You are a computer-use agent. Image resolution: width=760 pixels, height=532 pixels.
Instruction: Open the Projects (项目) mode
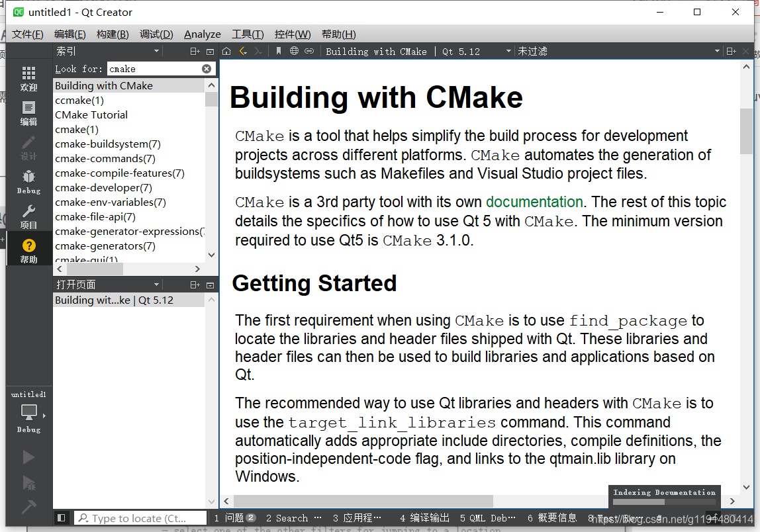tap(28, 217)
